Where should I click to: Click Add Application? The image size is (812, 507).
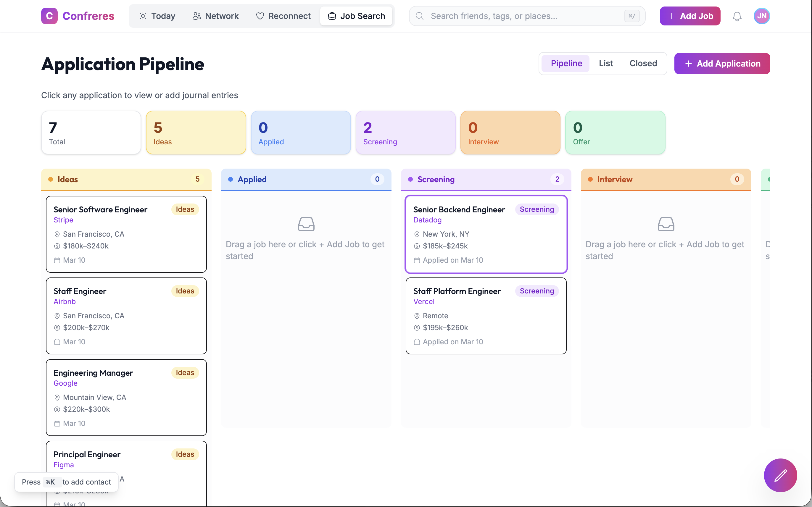point(722,63)
